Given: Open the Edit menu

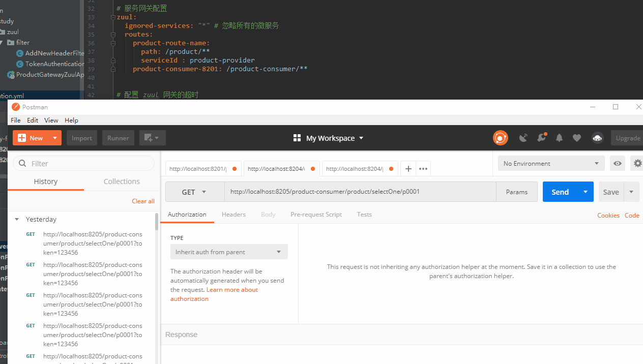Looking at the screenshot, I should click(33, 120).
